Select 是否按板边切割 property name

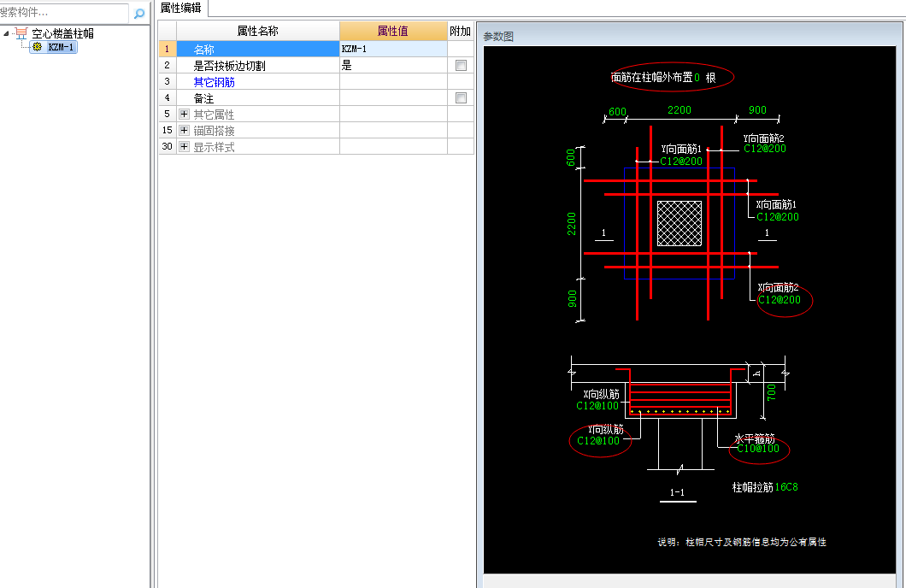pos(229,66)
